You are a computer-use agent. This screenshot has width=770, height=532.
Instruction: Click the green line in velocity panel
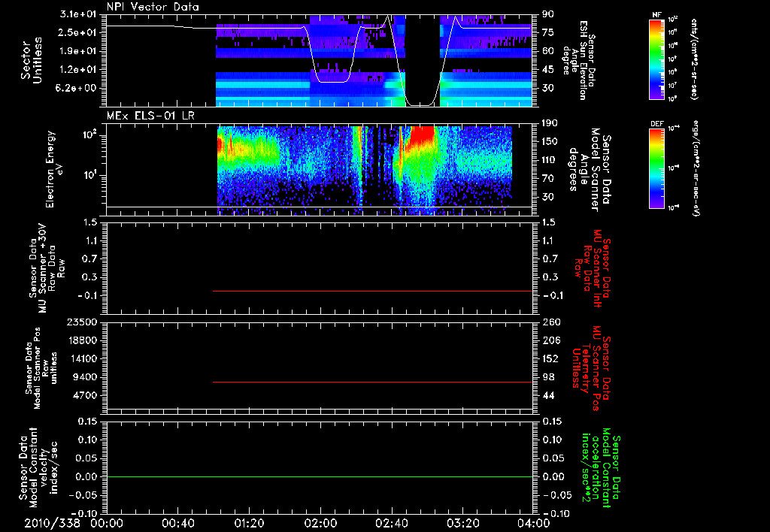tap(320, 476)
